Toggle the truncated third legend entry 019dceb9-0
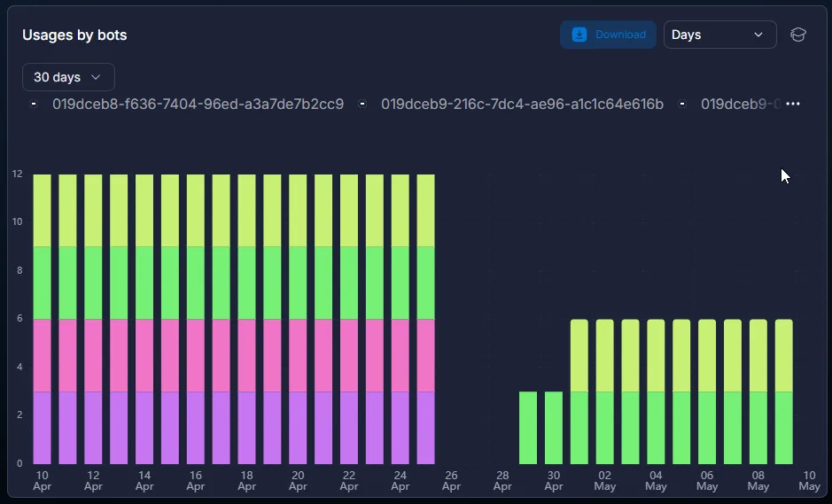The width and height of the screenshot is (832, 504). pyautogui.click(x=730, y=104)
